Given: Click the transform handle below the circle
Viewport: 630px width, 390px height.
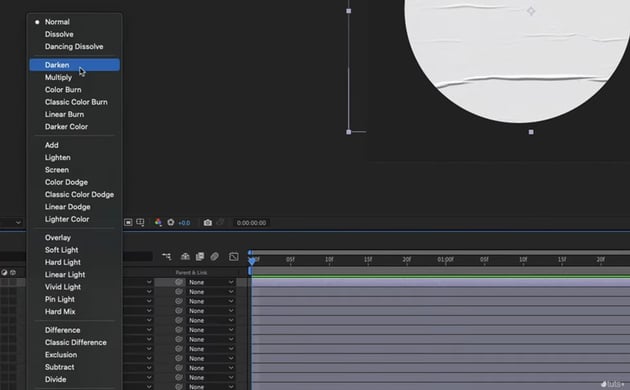Looking at the screenshot, I should (531, 132).
